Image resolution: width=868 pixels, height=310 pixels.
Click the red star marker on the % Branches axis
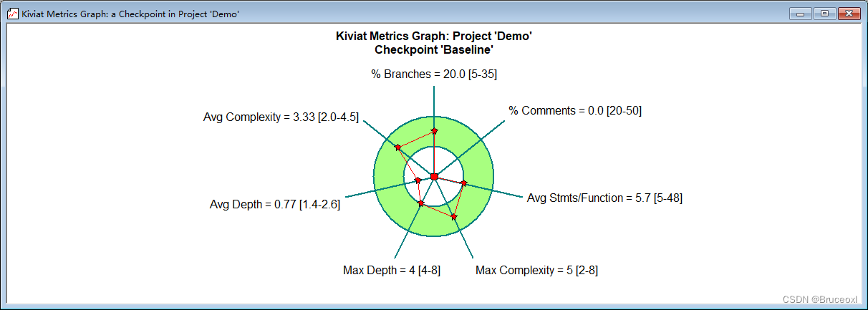coord(434,131)
